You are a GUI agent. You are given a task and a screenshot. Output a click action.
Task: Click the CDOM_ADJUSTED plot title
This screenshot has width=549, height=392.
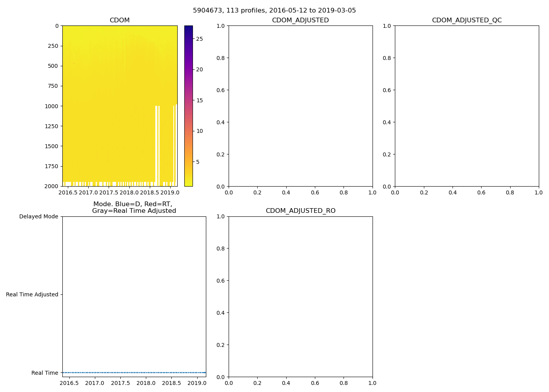300,20
